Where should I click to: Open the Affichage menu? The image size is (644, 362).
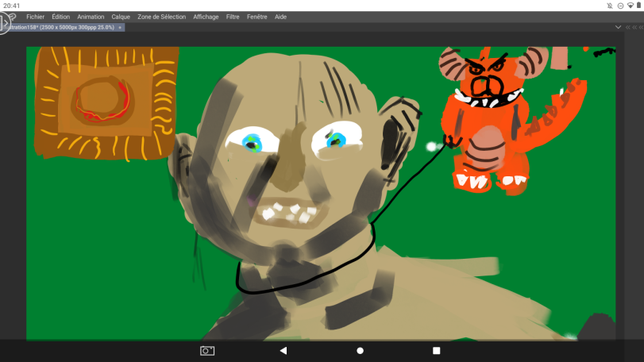click(x=206, y=17)
